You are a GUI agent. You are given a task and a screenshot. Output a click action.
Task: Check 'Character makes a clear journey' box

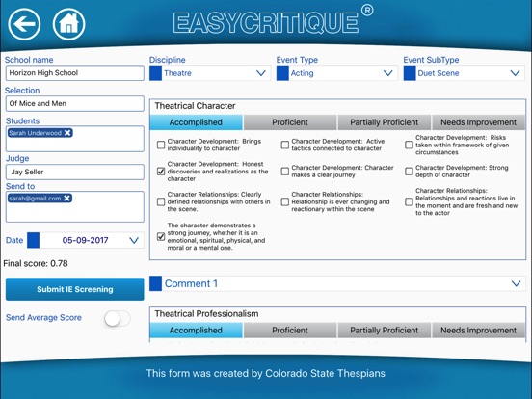[285, 172]
